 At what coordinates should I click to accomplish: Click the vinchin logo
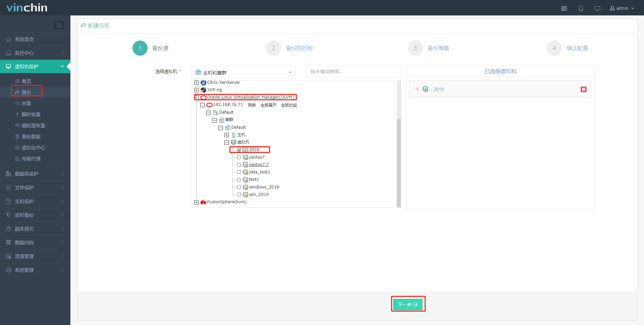pos(27,7)
